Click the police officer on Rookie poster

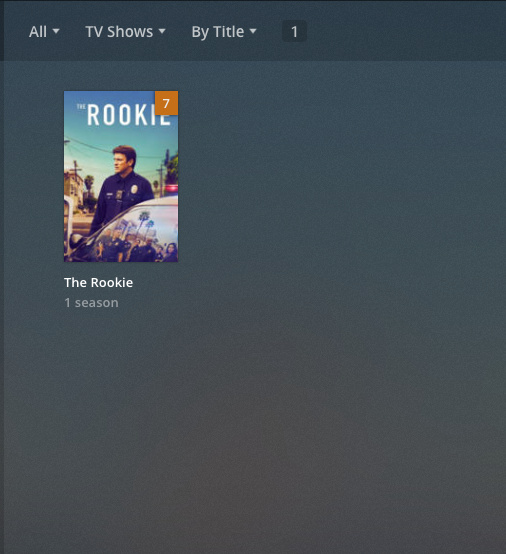(121, 184)
